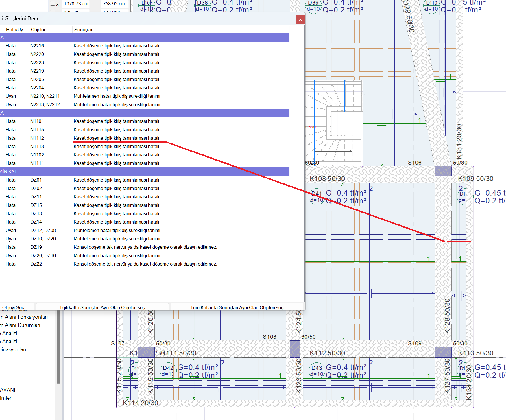This screenshot has height=420, width=506.
Task: Select error row N1112
Action: [145, 138]
